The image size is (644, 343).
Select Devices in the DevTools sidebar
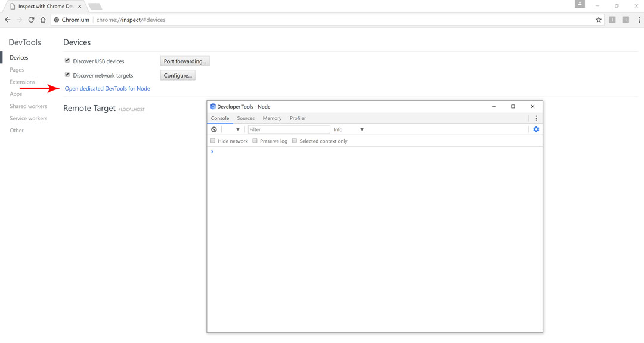click(x=19, y=57)
